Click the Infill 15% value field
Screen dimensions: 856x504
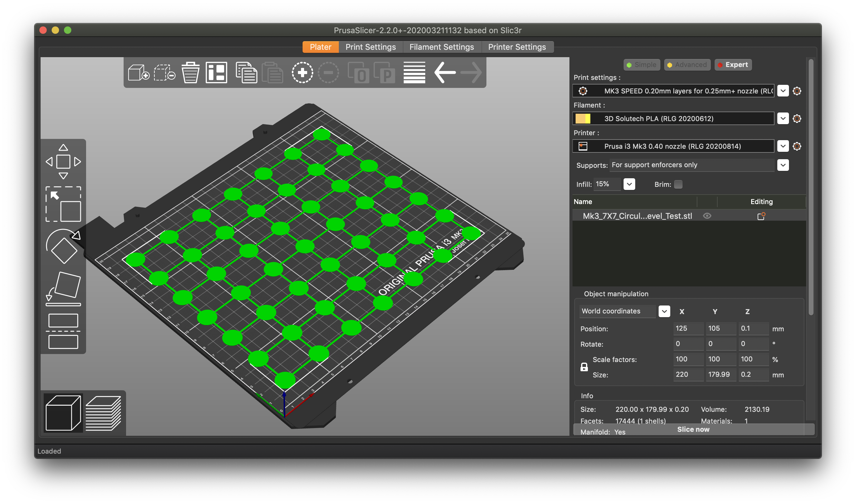[x=607, y=184]
